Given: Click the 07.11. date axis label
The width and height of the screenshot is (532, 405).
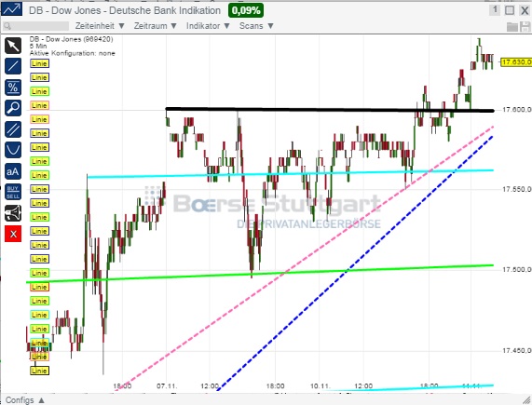Looking at the screenshot, I should [167, 386].
